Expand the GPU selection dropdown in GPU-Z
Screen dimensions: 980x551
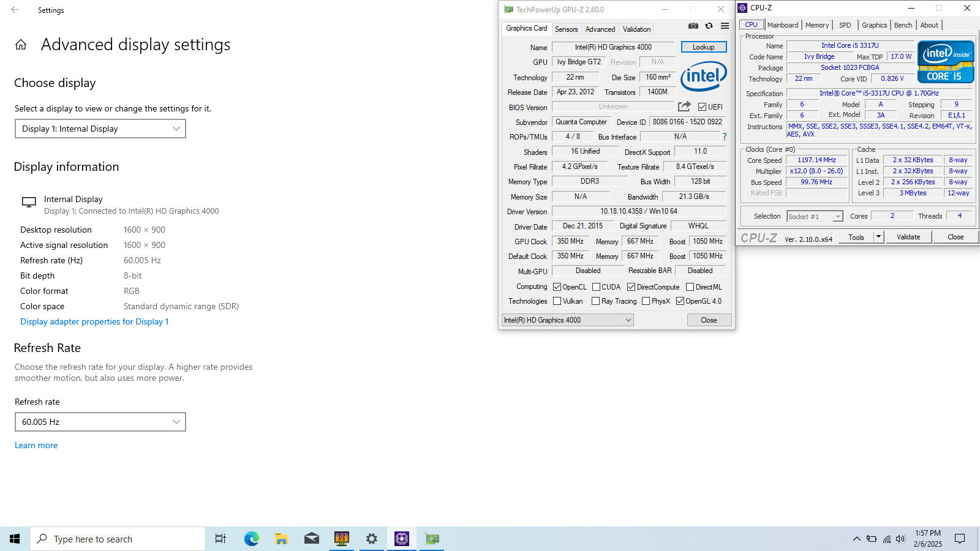coord(567,320)
